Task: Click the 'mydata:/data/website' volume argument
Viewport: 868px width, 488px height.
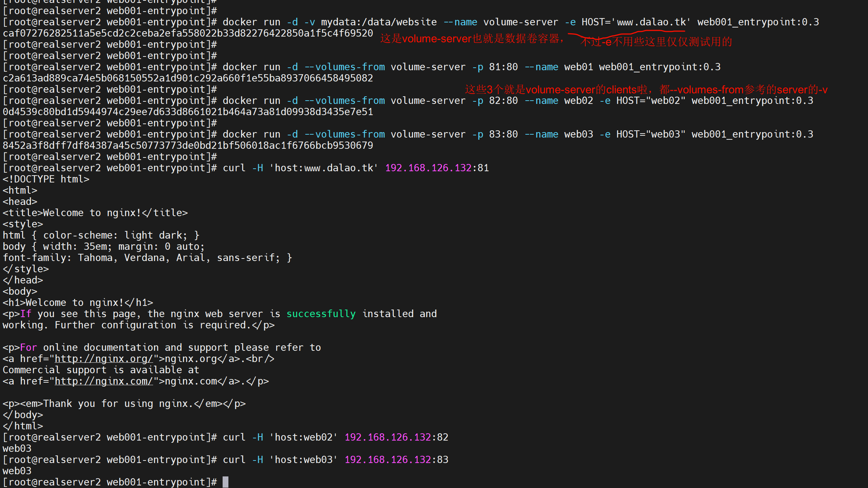Action: 379,22
